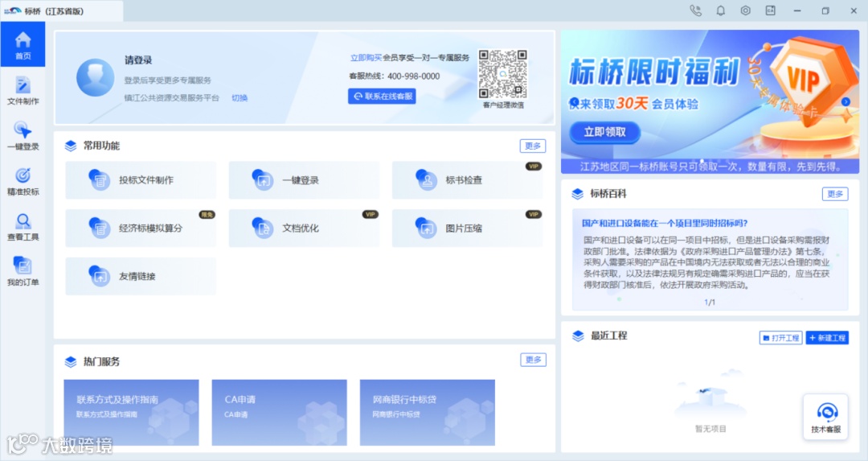
Task: Click 新建工程 button
Action: pos(827,338)
